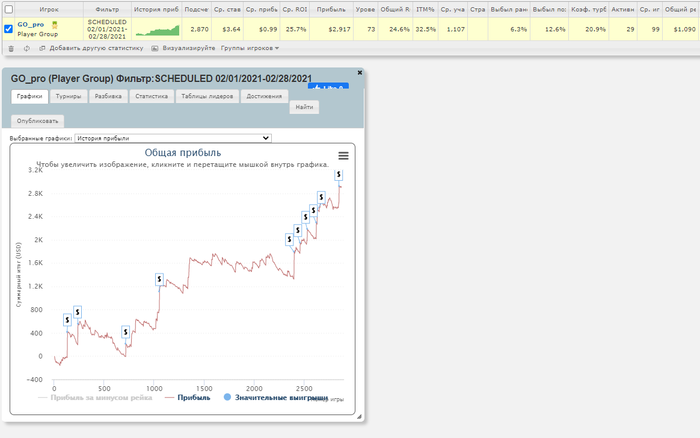Click the $0.99 average profit cell
This screenshot has width=700, height=438.
point(262,29)
